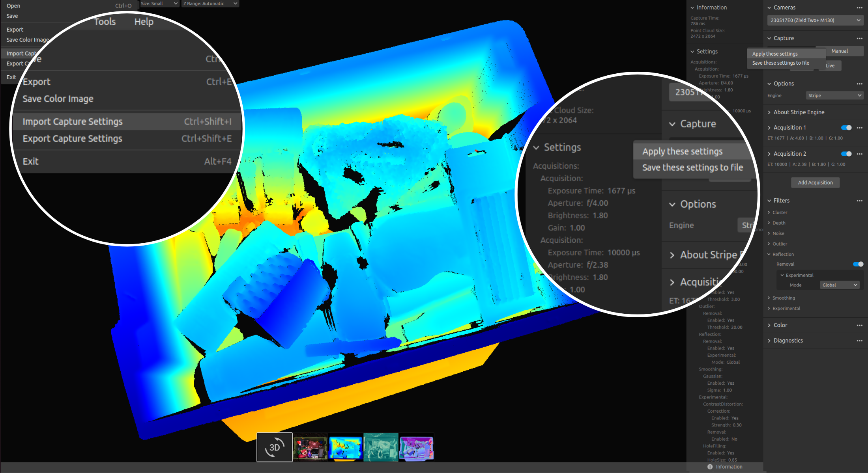Open Color section three-dot menu
Screen dimensions: 868x473
coord(859,325)
